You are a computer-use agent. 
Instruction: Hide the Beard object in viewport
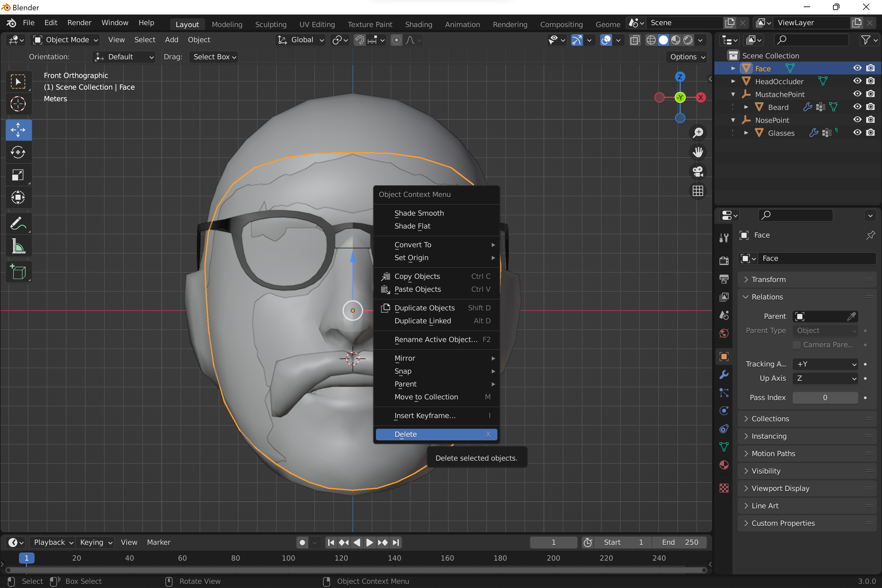pyautogui.click(x=857, y=107)
